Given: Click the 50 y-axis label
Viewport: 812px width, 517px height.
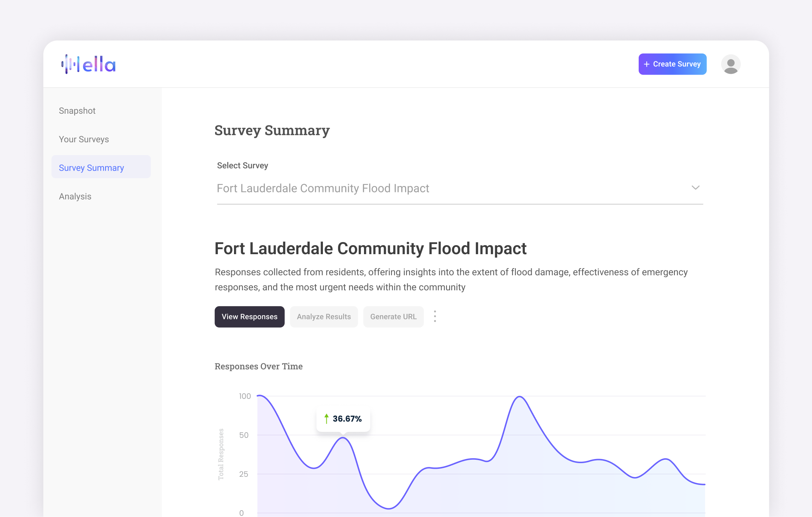Looking at the screenshot, I should tap(244, 435).
